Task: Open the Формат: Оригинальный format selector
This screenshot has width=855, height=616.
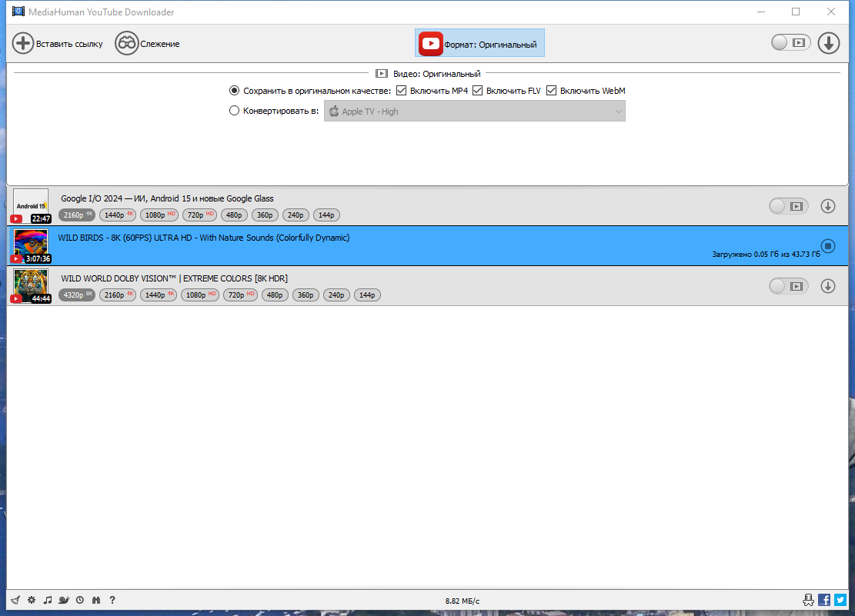Action: click(479, 44)
